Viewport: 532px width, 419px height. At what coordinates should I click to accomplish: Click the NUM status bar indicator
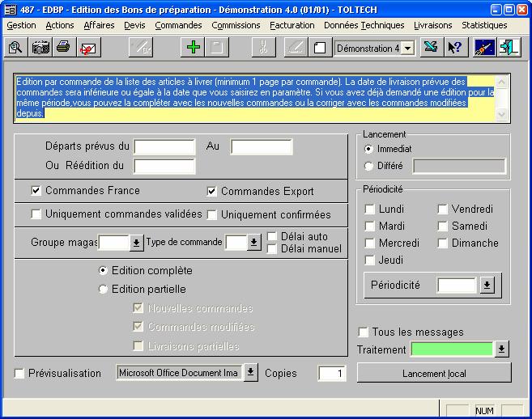pos(484,411)
